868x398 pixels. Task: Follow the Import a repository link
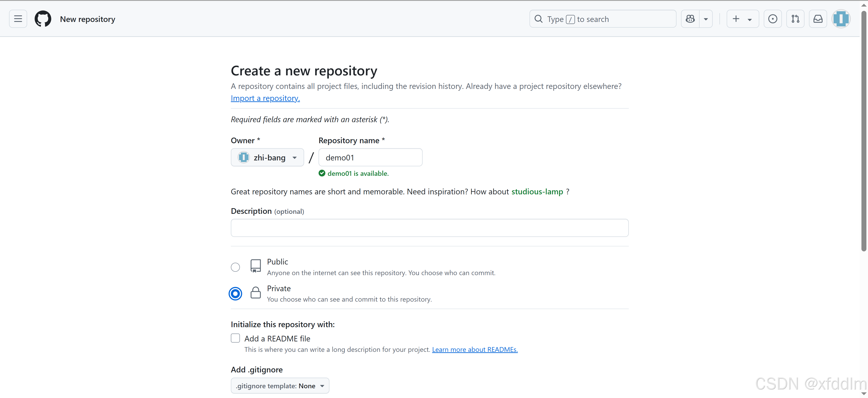(x=265, y=98)
